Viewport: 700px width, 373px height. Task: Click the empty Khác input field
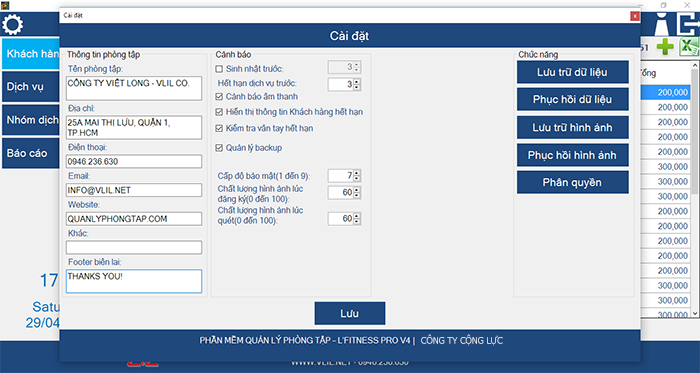tap(134, 247)
